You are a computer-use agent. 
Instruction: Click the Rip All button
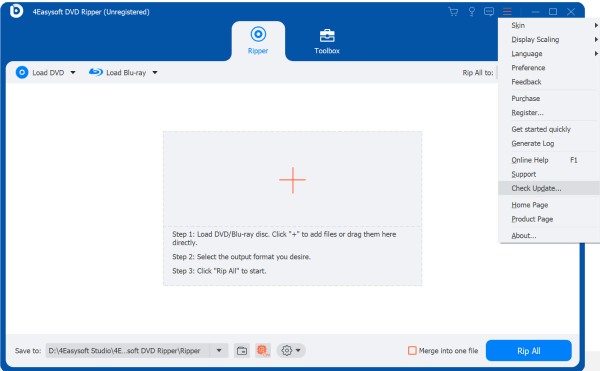(x=528, y=350)
